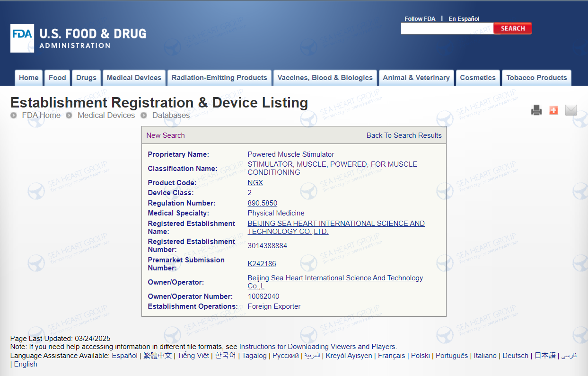This screenshot has height=376, width=588.
Task: Open Instructions for Downloading Viewers and Players
Action: [x=317, y=347]
